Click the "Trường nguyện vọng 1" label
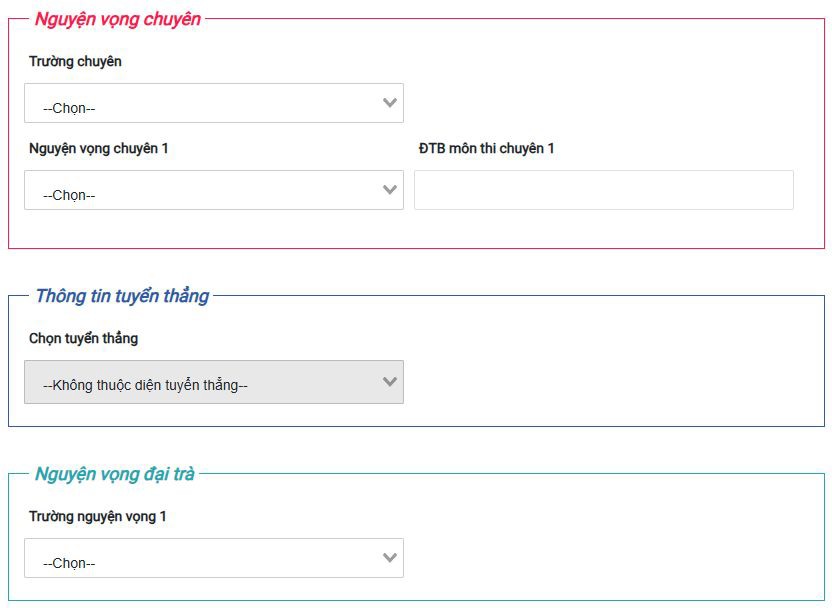The image size is (832, 608). pyautogui.click(x=98, y=517)
